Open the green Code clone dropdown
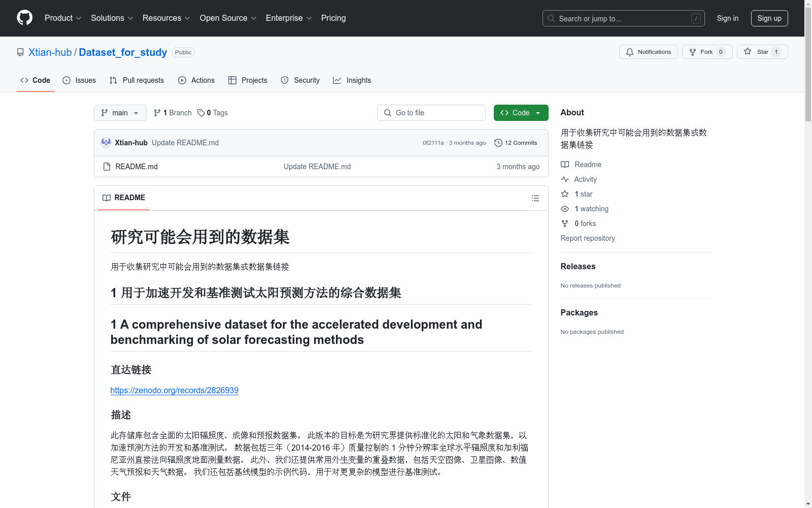 pos(521,113)
